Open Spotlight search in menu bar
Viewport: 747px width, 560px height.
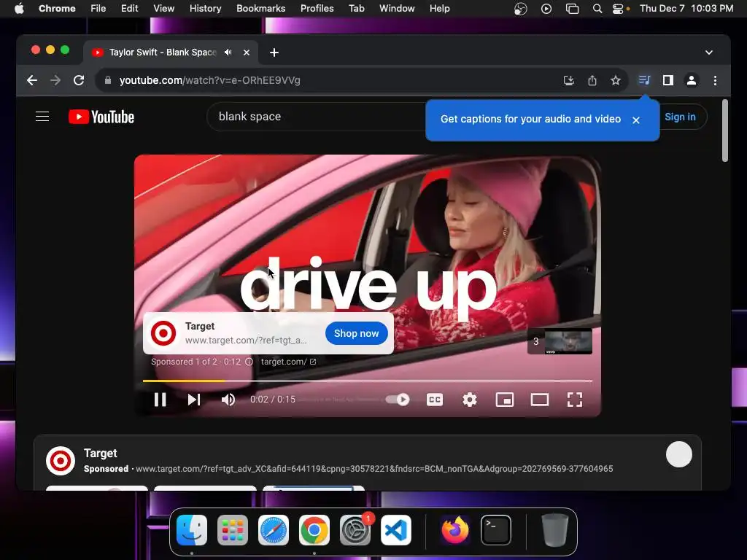click(597, 9)
